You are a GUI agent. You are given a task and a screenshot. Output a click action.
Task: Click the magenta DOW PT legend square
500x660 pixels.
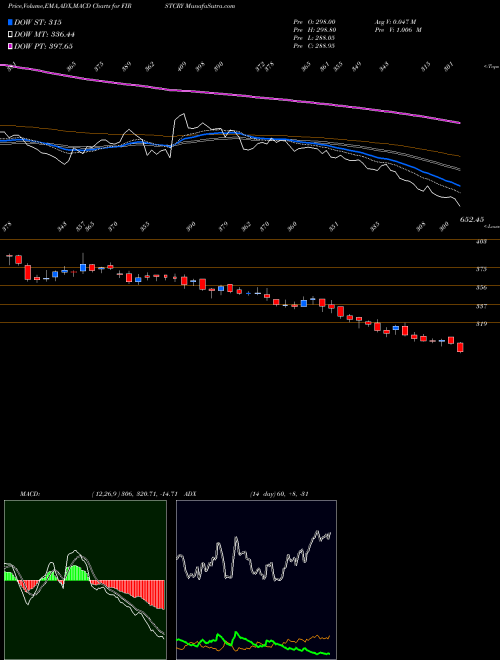[x=10, y=46]
